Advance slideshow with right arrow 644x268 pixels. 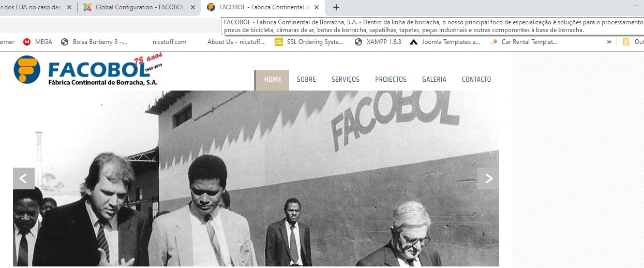[x=488, y=178]
